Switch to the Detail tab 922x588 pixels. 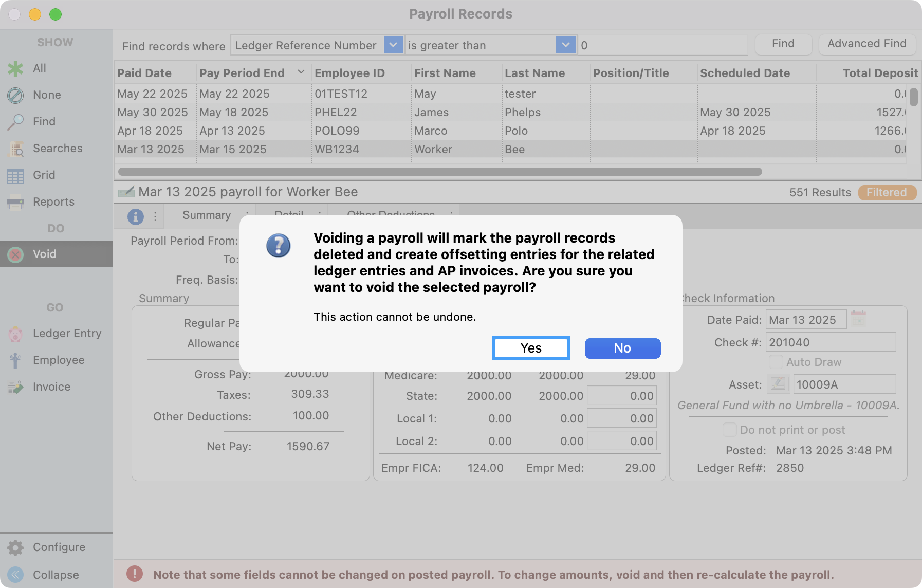290,215
